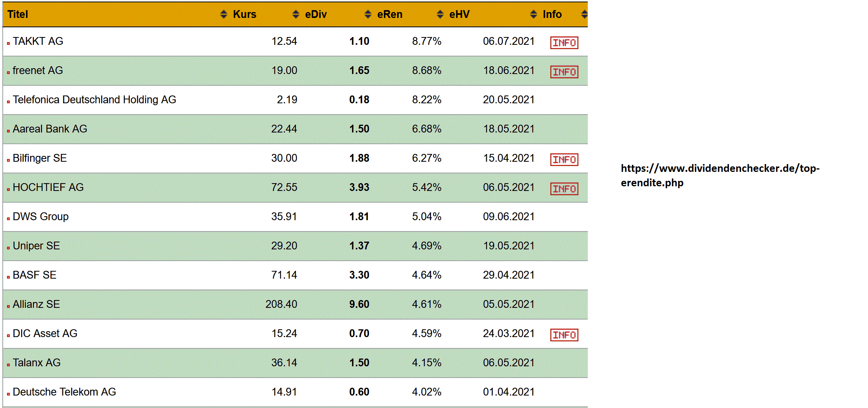Sort by Titel using its sort arrows
868x408 pixels.
pyautogui.click(x=224, y=14)
